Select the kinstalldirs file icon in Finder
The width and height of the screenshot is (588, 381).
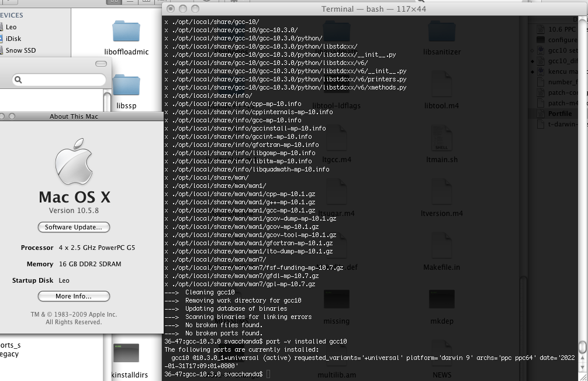pyautogui.click(x=126, y=353)
